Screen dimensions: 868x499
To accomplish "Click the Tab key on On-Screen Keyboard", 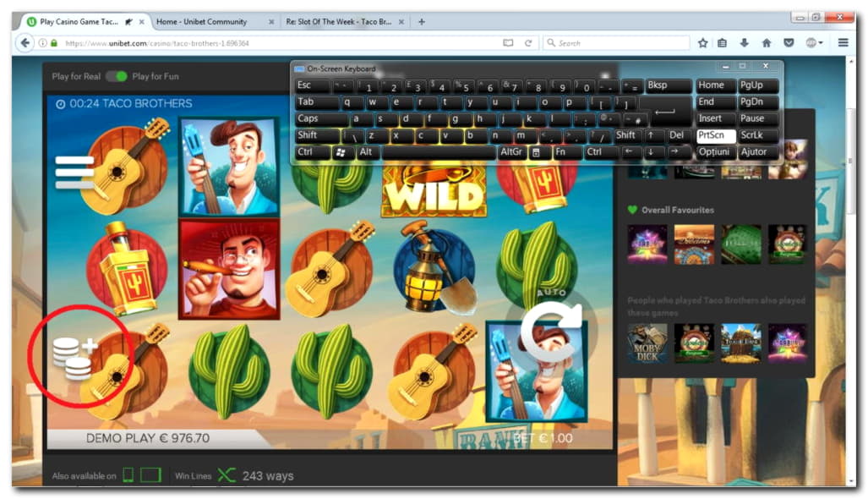I will [x=317, y=101].
